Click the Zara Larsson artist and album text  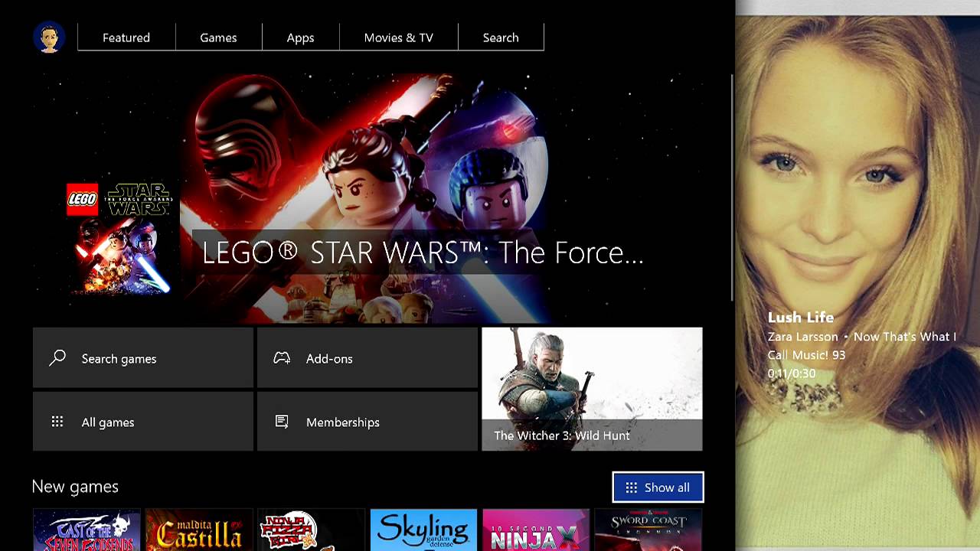click(x=862, y=346)
